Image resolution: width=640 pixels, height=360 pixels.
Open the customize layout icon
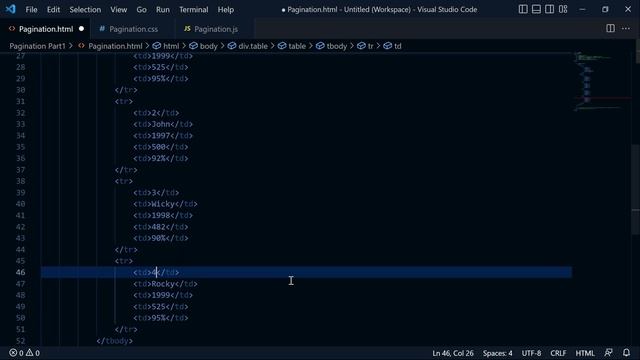click(x=563, y=9)
